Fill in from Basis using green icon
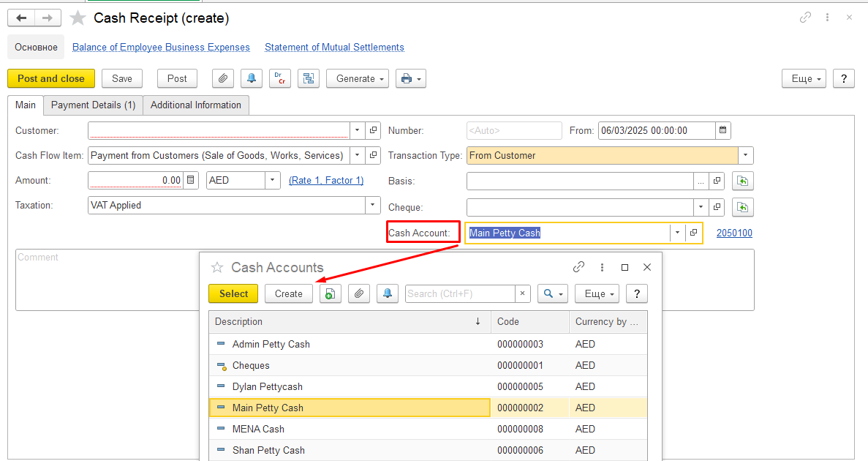 [743, 181]
